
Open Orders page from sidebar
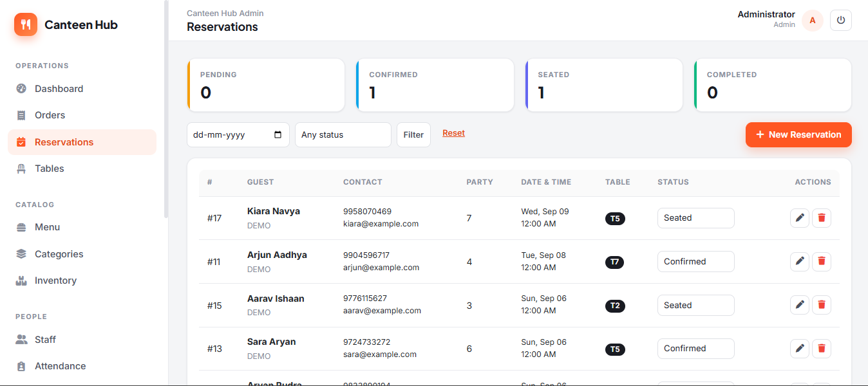[82, 115]
